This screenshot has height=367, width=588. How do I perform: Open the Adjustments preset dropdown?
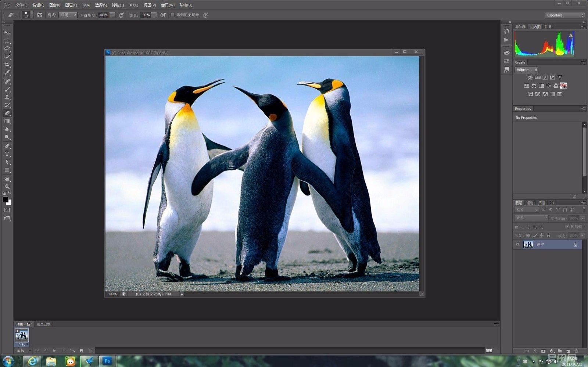click(526, 70)
